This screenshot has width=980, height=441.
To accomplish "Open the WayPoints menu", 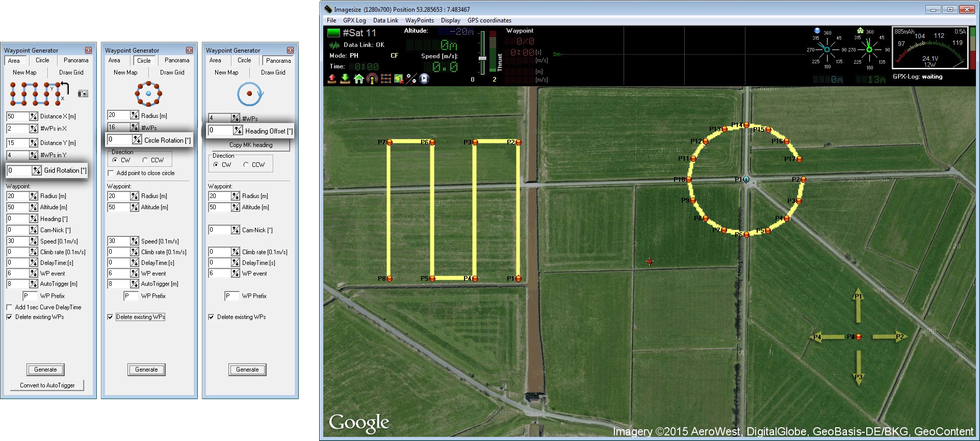I will 419,20.
